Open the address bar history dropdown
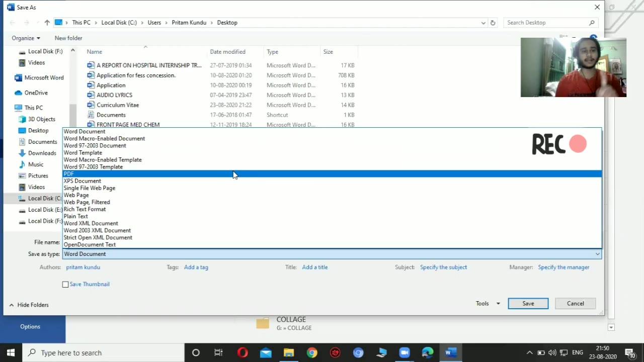Viewport: 644px width, 362px height. [483, 23]
